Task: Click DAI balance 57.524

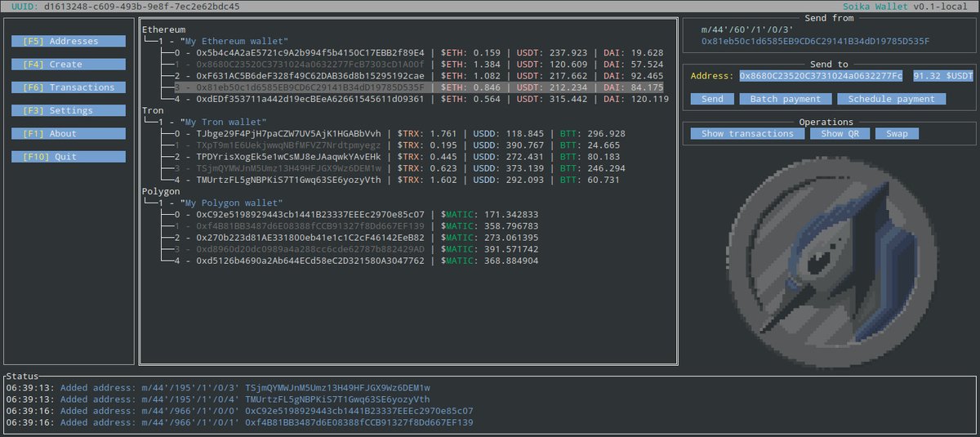Action: coord(648,64)
